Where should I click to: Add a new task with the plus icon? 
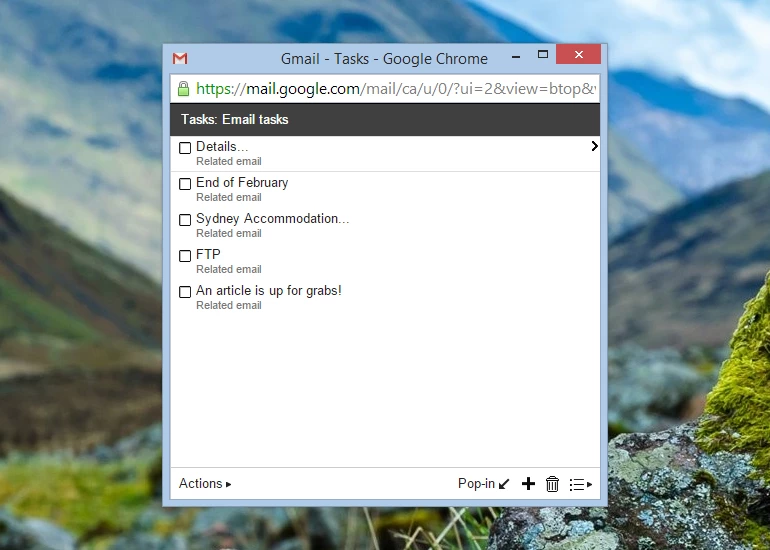(528, 484)
